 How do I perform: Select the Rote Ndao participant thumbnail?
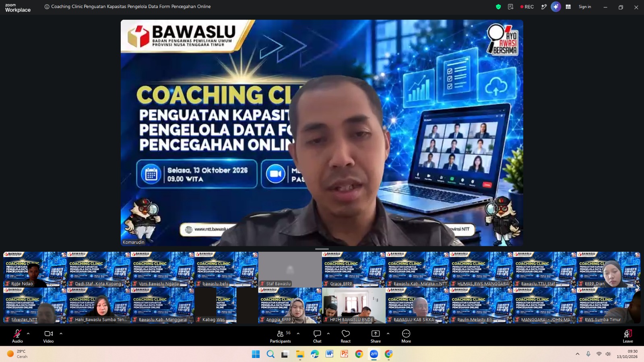coord(35,269)
